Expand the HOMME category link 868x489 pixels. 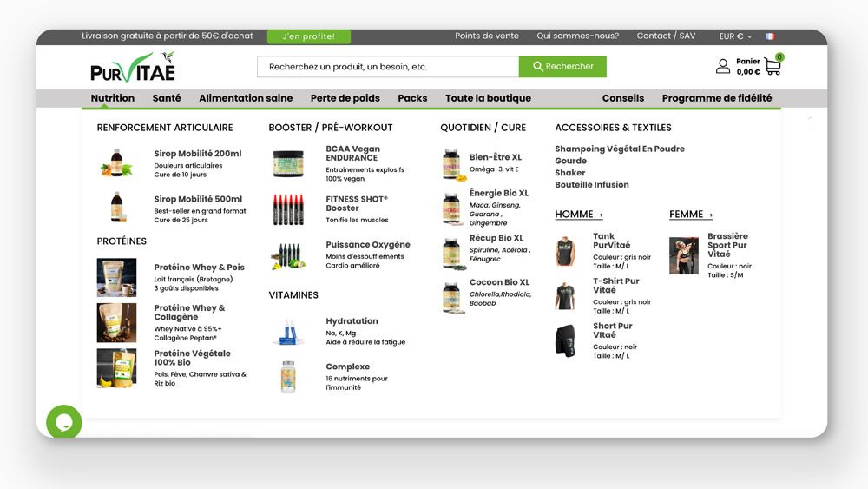coord(579,215)
